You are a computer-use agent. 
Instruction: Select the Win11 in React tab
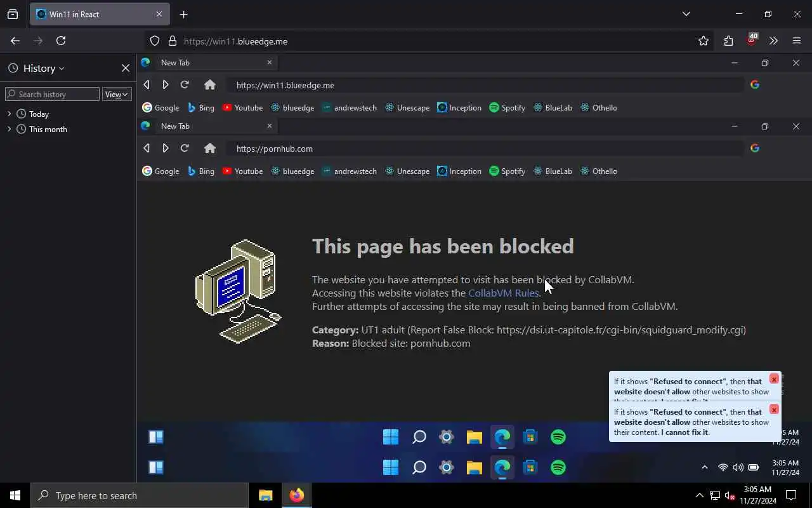[x=99, y=14]
